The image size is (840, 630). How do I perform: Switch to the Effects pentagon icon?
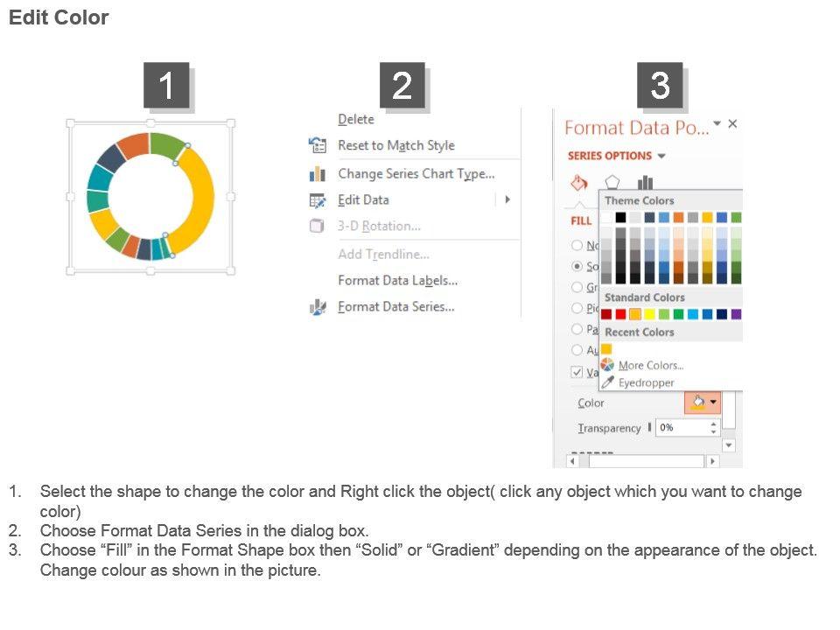[612, 183]
